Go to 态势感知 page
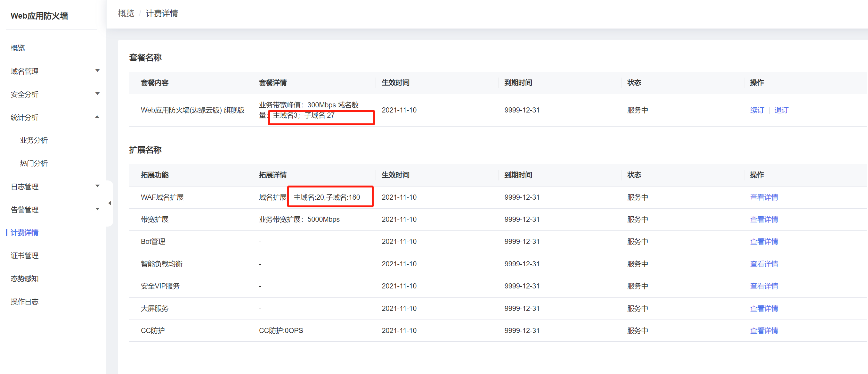 tap(24, 278)
